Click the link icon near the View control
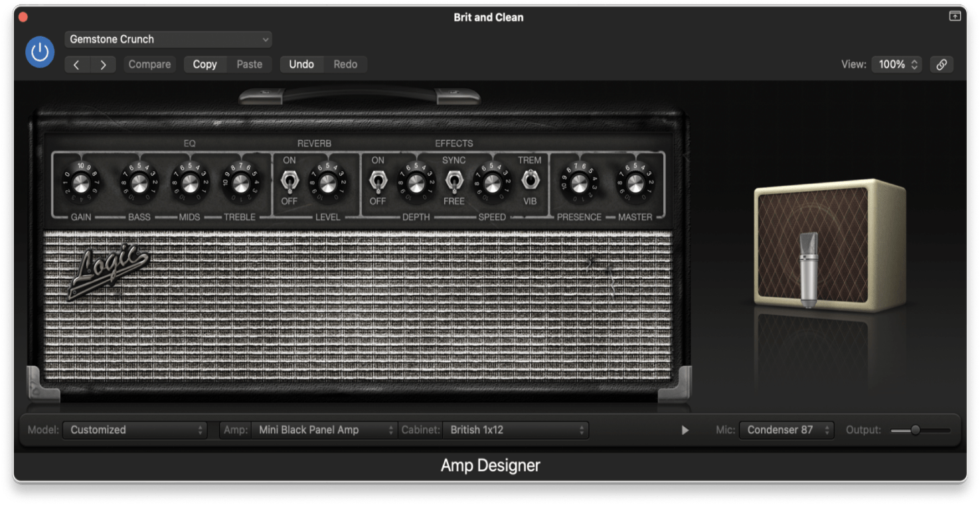Viewport: 980px width, 505px height. click(x=942, y=64)
